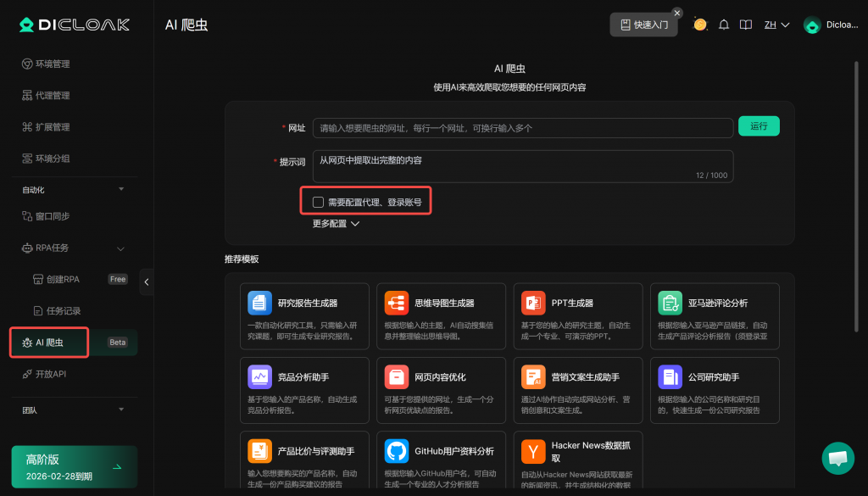
Task: Click the notification bell icon
Action: coord(723,25)
